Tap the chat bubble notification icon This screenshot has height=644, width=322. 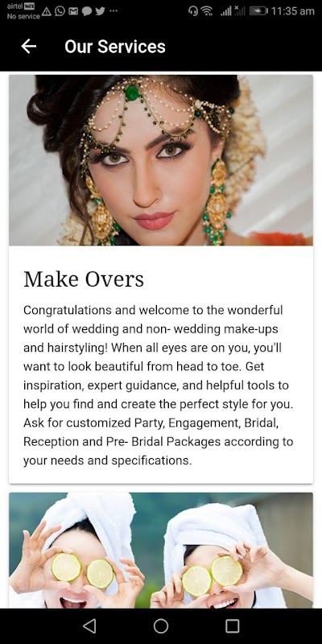click(87, 11)
